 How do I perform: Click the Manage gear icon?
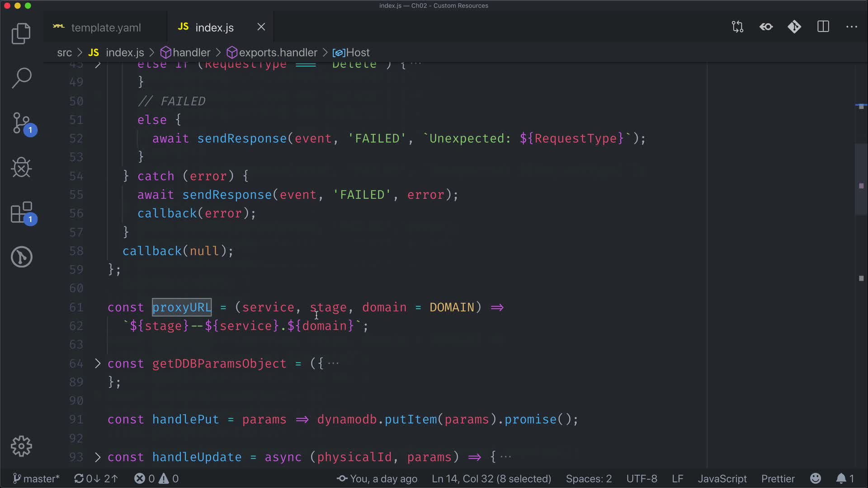tap(21, 446)
